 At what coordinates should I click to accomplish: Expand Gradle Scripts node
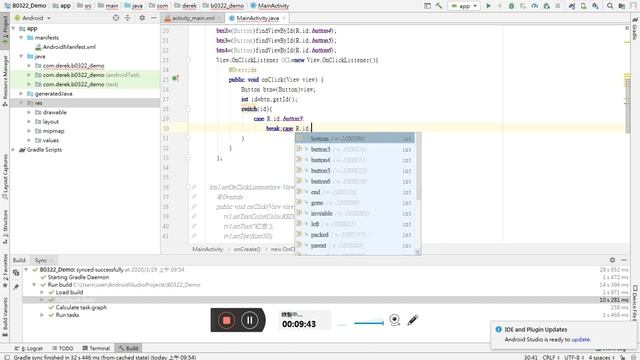pos(14,150)
